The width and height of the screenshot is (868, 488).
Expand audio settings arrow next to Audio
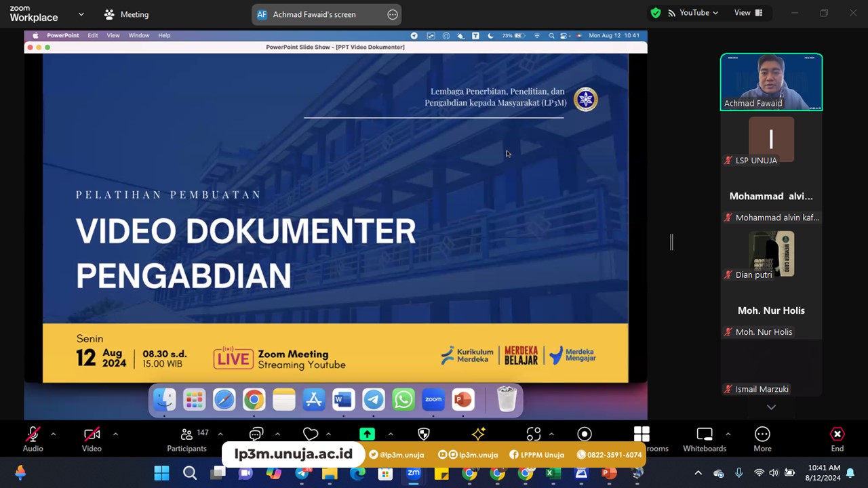pos(53,434)
